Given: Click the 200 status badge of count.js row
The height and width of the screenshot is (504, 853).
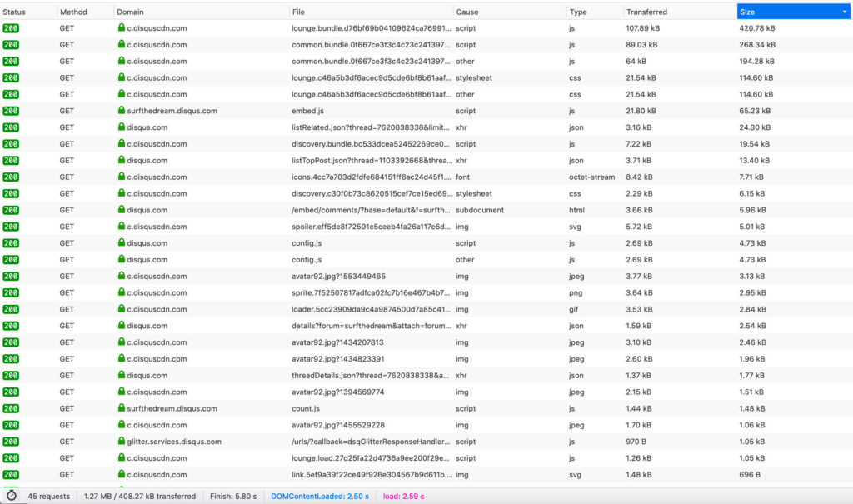Looking at the screenshot, I should [x=11, y=408].
